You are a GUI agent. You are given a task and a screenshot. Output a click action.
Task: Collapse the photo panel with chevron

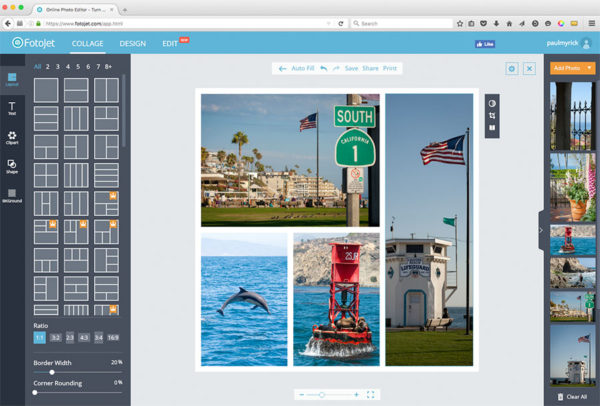pos(541,230)
